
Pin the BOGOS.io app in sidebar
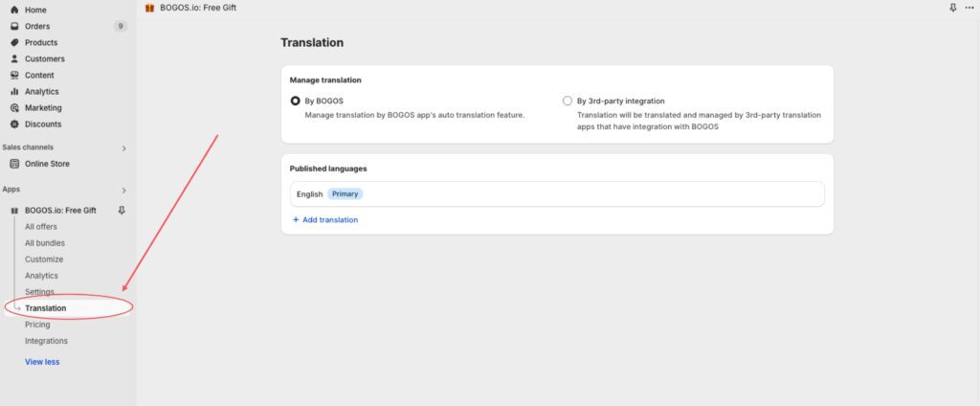pyautogui.click(x=122, y=211)
